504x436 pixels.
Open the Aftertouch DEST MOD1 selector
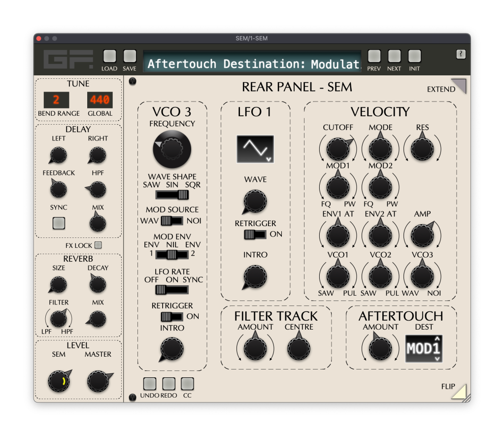[424, 349]
